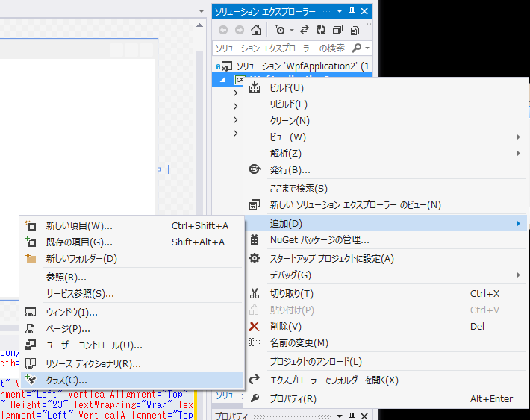Viewport: 530px width, 420px height.
Task: Select 新しいフォルダー(D) in the Add submenu
Action: [x=132, y=259]
